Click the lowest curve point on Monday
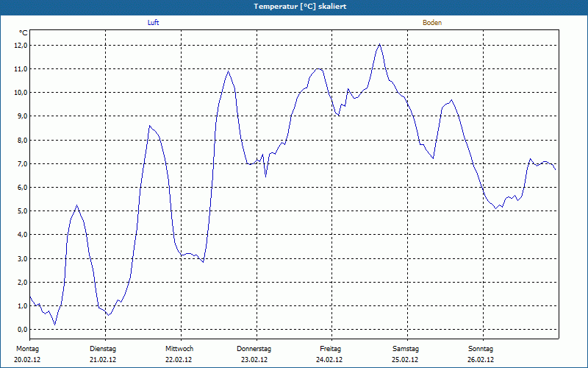Viewport: 588px width, 368px height. pyautogui.click(x=55, y=325)
